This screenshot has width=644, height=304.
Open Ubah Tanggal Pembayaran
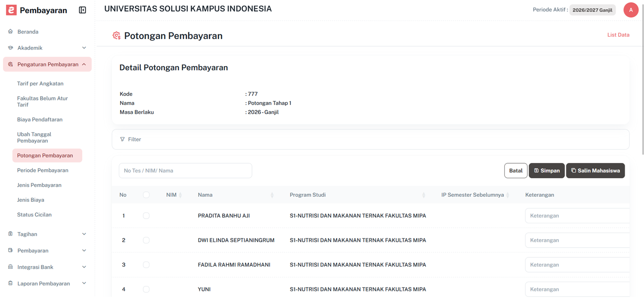click(34, 137)
